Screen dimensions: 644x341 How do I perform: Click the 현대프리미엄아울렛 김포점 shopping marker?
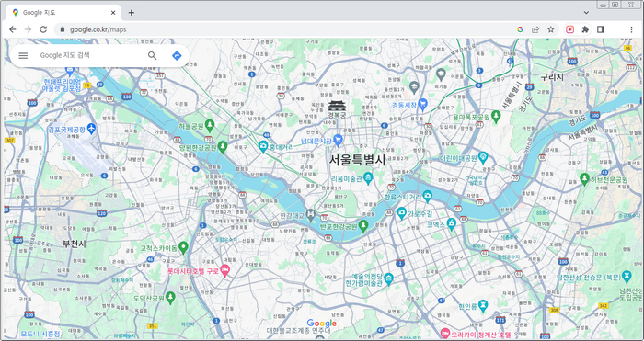pyautogui.click(x=69, y=71)
